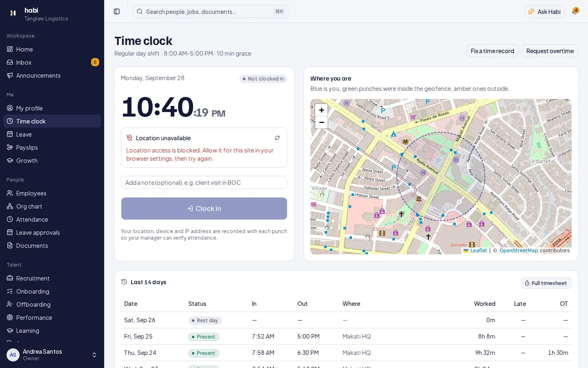Viewport: 588px width, 368px height.
Task: Navigate to Attendance
Action: [52, 219]
